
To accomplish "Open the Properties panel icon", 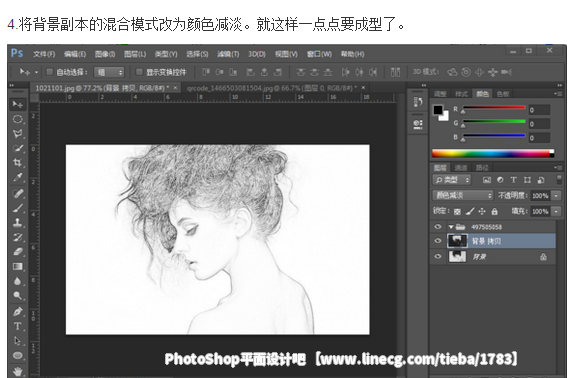I will coord(418,124).
